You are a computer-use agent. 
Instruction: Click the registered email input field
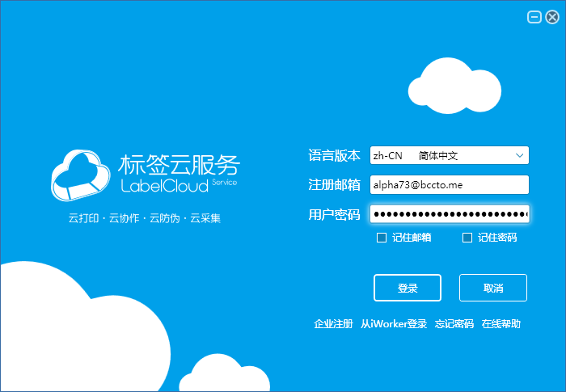449,185
